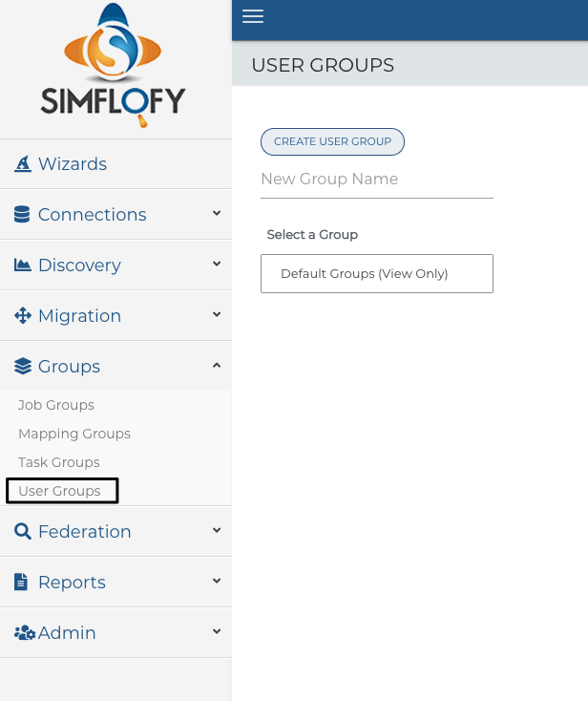588x701 pixels.
Task: Click the hamburger menu icon
Action: (x=253, y=16)
